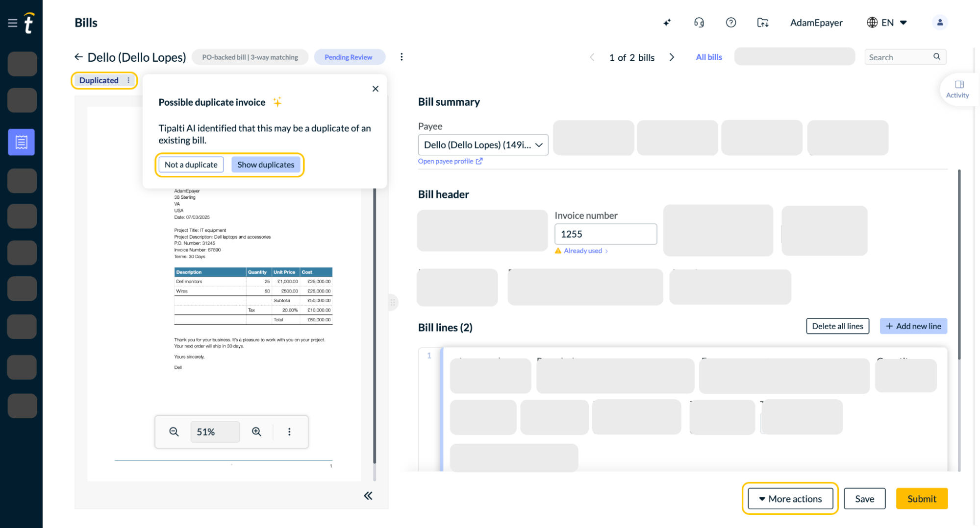Open the help question mark icon
The width and height of the screenshot is (980, 528).
pos(731,23)
